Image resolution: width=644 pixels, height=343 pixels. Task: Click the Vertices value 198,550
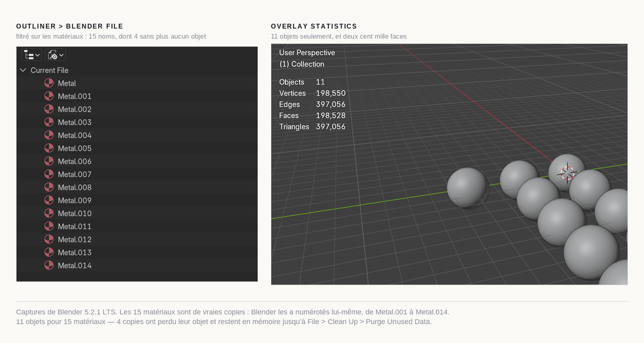(x=331, y=93)
